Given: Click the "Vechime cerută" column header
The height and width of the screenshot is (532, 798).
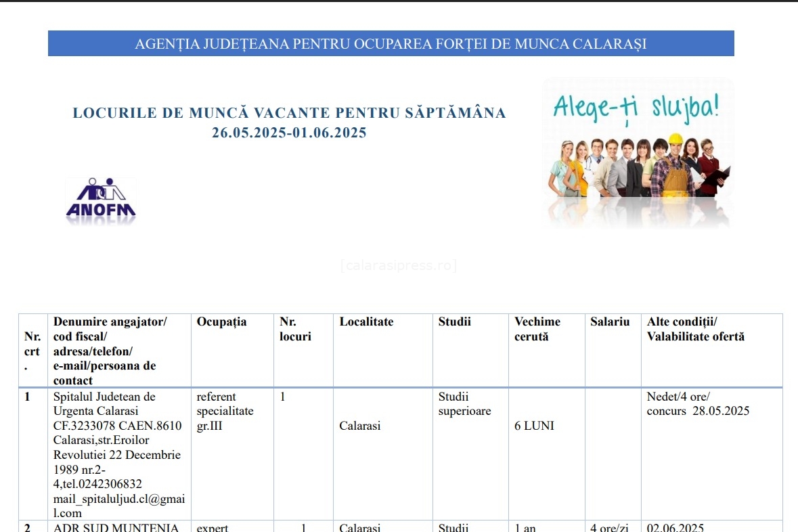Looking at the screenshot, I should 537,329.
